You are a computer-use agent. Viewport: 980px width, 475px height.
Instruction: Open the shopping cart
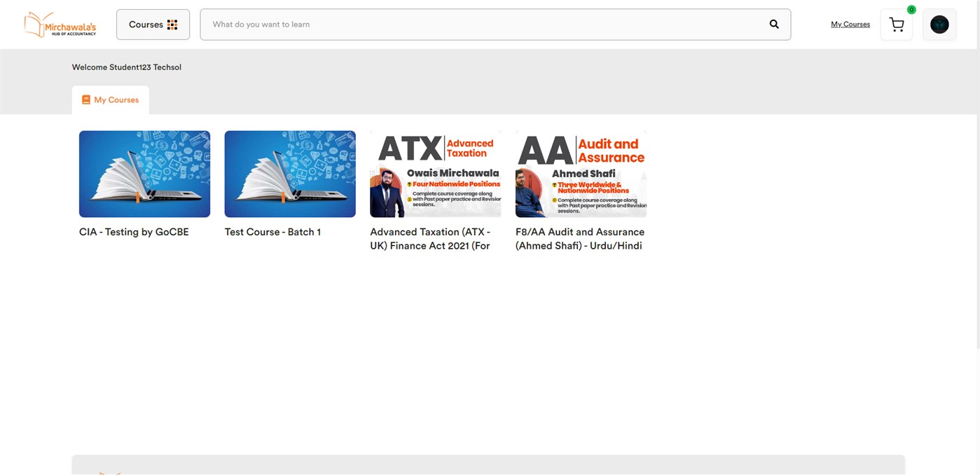[x=897, y=25]
